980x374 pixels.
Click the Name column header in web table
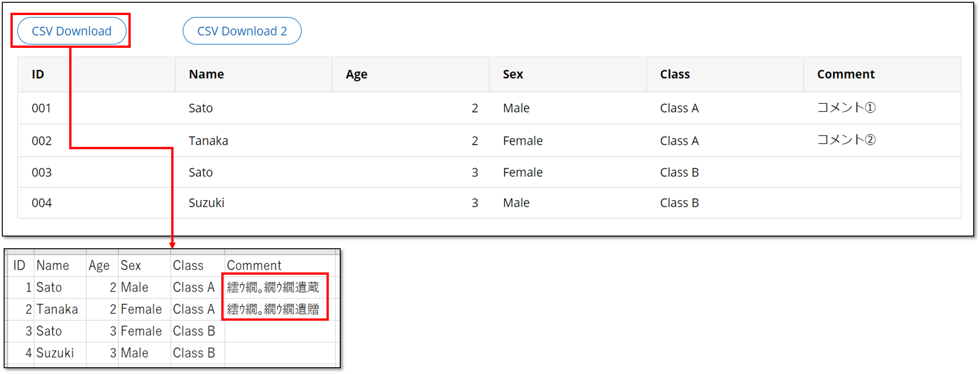pyautogui.click(x=206, y=74)
